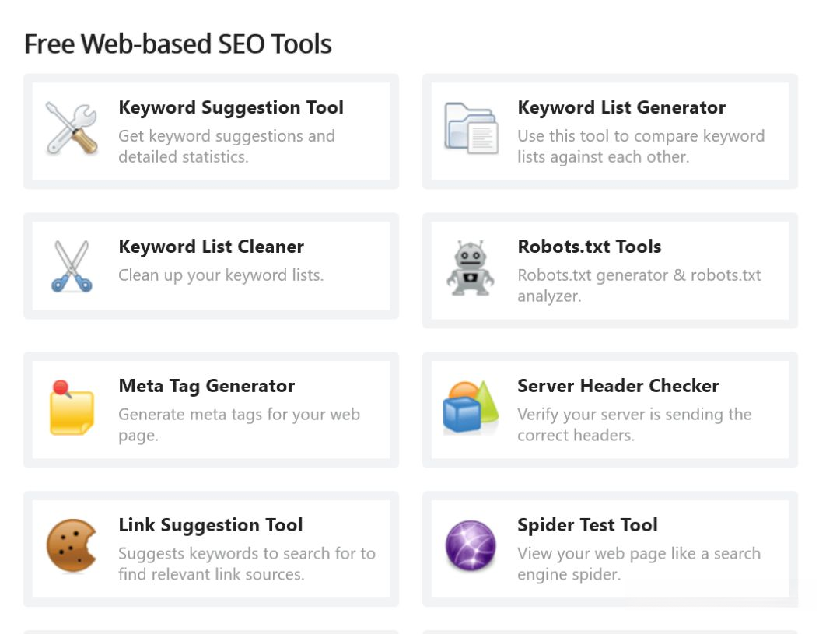
Task: Click the 3D shapes icon for Server Header Checker
Action: pos(471,406)
